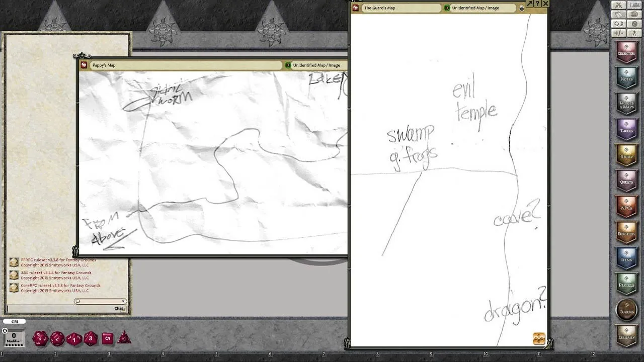Open the Notes sidebar panel
This screenshot has height=362, width=644.
(x=626, y=77)
